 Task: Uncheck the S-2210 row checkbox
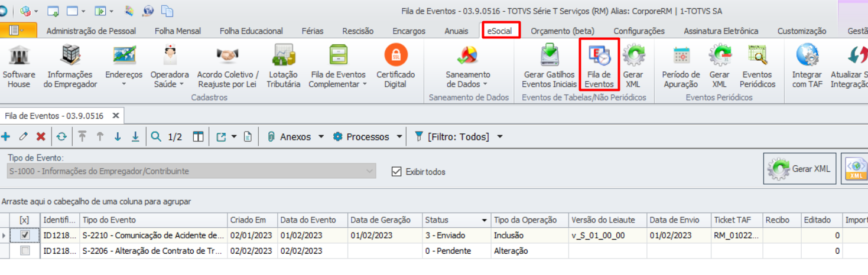pos(25,235)
